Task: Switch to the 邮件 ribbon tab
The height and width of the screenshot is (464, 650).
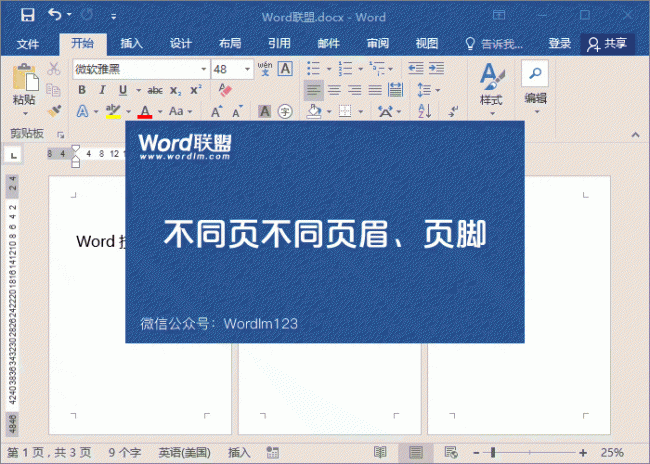Action: [328, 43]
